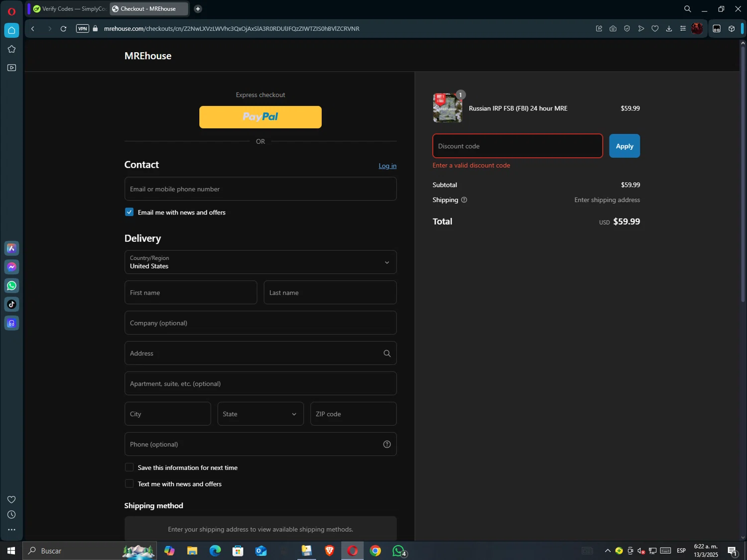Uncheck Email me with news and offers
This screenshot has height=560, width=747.
(129, 212)
